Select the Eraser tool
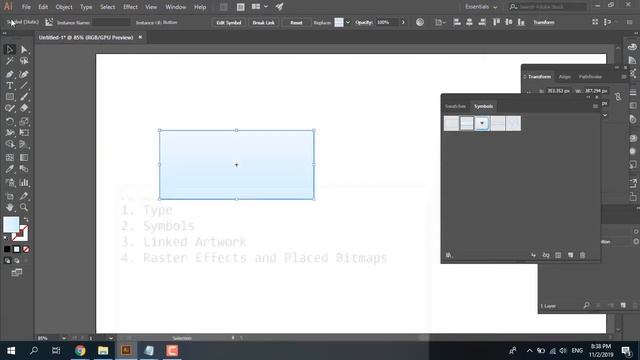 pyautogui.click(x=24, y=109)
